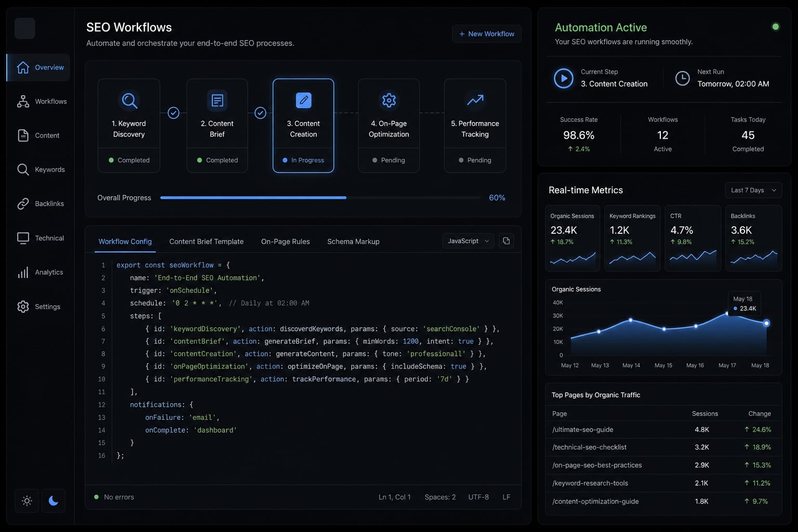Click the /on-page-seo-best-practices page row

point(663,465)
